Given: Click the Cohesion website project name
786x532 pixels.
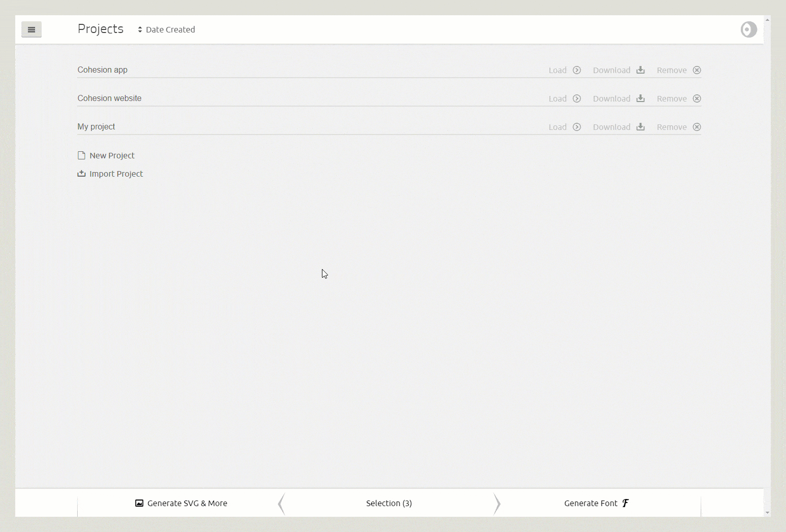Looking at the screenshot, I should pyautogui.click(x=110, y=98).
